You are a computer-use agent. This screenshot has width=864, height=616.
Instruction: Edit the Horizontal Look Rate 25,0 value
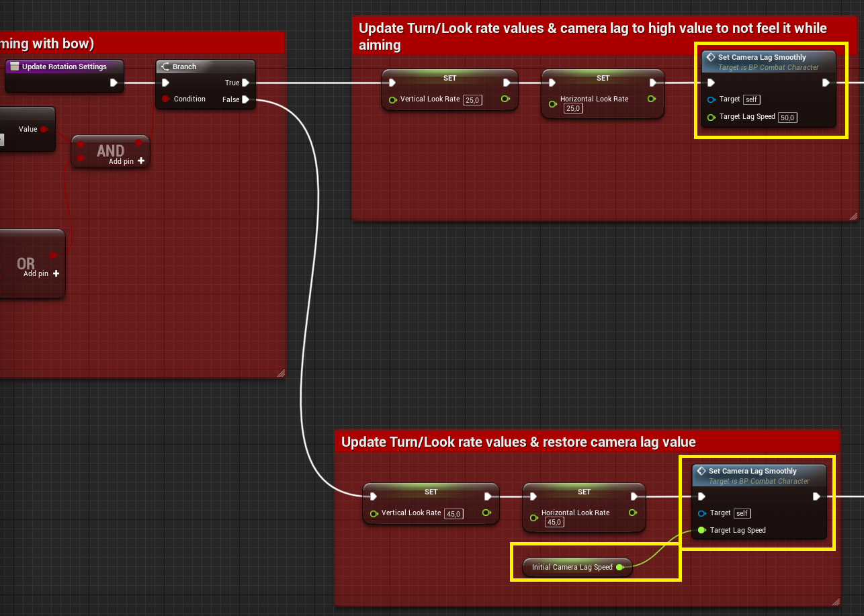tap(573, 108)
